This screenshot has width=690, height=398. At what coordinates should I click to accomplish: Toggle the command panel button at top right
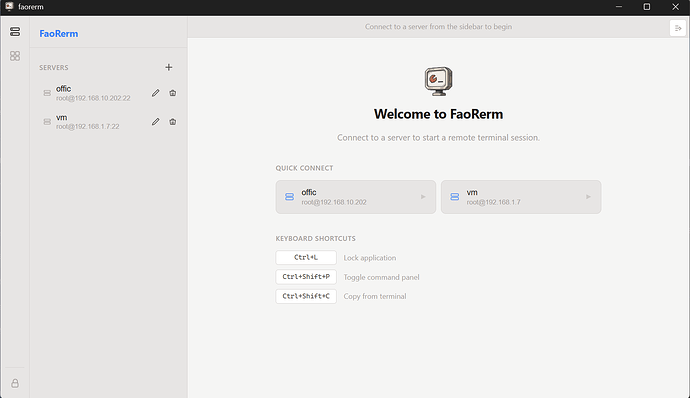[678, 28]
